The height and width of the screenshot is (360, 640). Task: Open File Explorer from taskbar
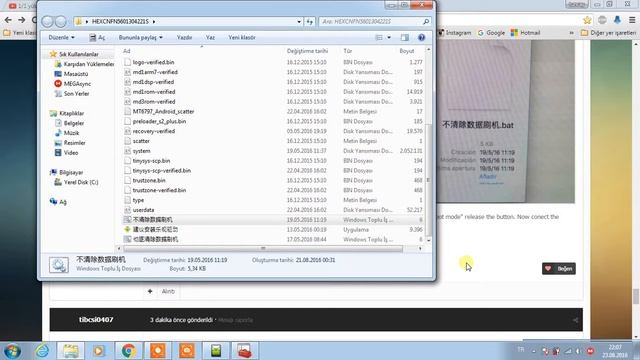click(71, 351)
